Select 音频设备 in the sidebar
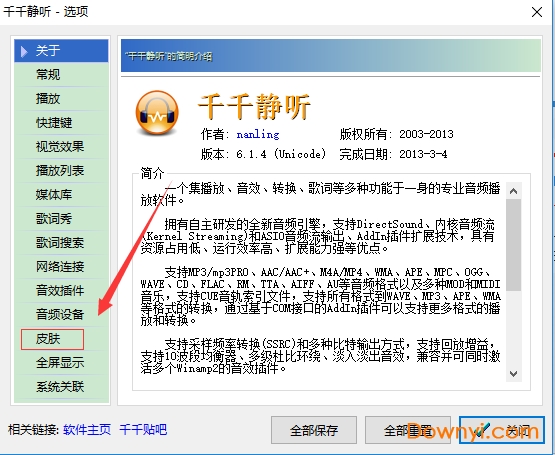 pyautogui.click(x=61, y=314)
